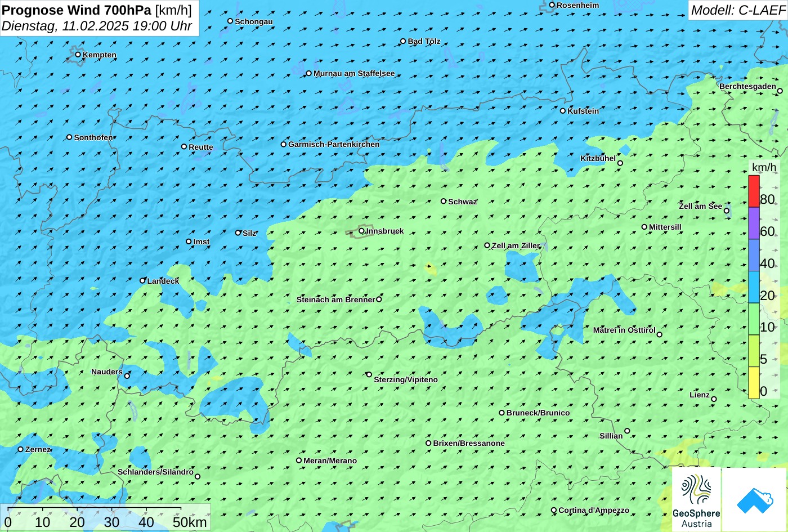Click the Sterzing/Vipiteno label
The width and height of the screenshot is (788, 532).
[406, 379]
